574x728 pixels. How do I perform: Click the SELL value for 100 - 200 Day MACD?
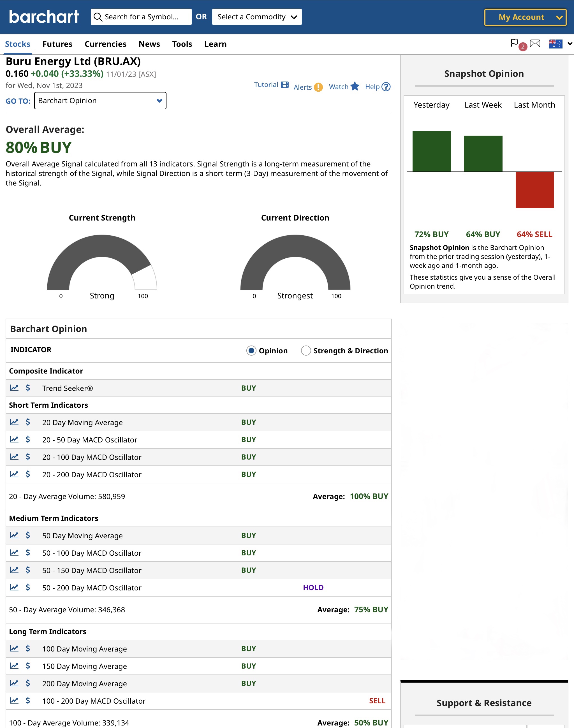pos(377,701)
